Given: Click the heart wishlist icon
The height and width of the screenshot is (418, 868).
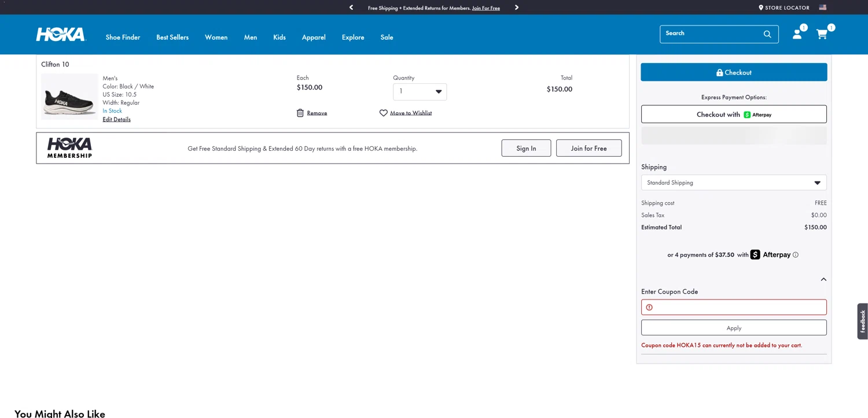Looking at the screenshot, I should click(383, 113).
